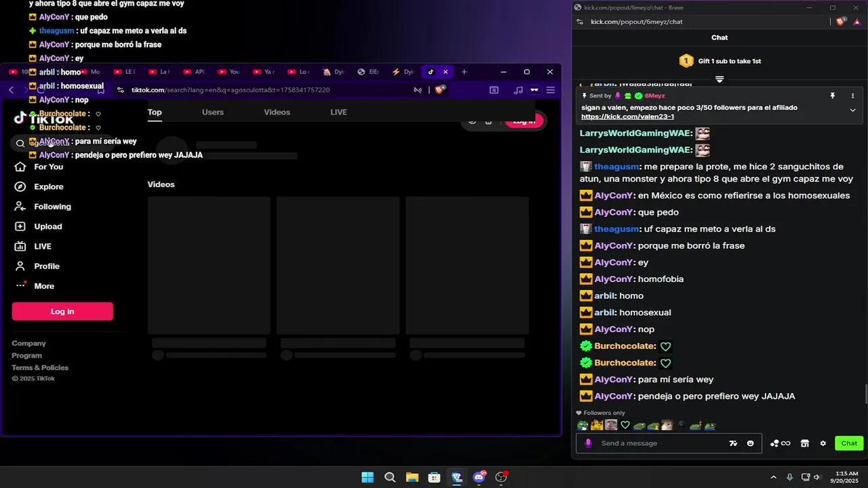Screen dimensions: 868x488
Task: Click theagusm username on the 'me prepare la prote' message
Action: click(616, 167)
